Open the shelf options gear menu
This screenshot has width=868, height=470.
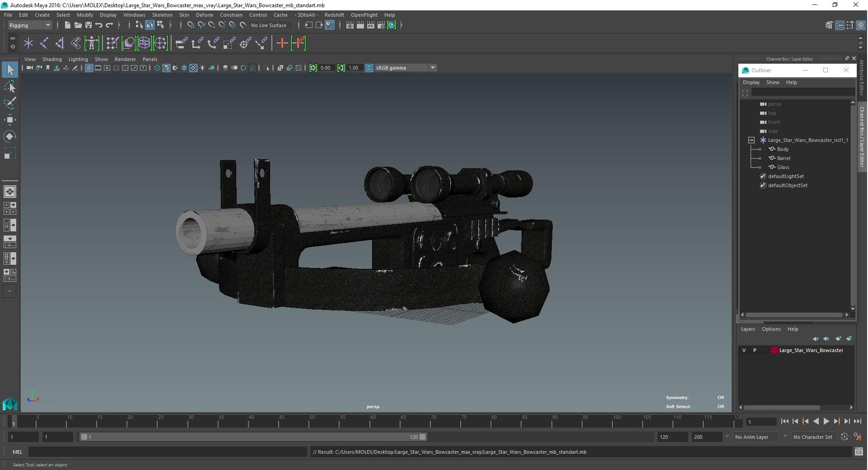(x=12, y=47)
